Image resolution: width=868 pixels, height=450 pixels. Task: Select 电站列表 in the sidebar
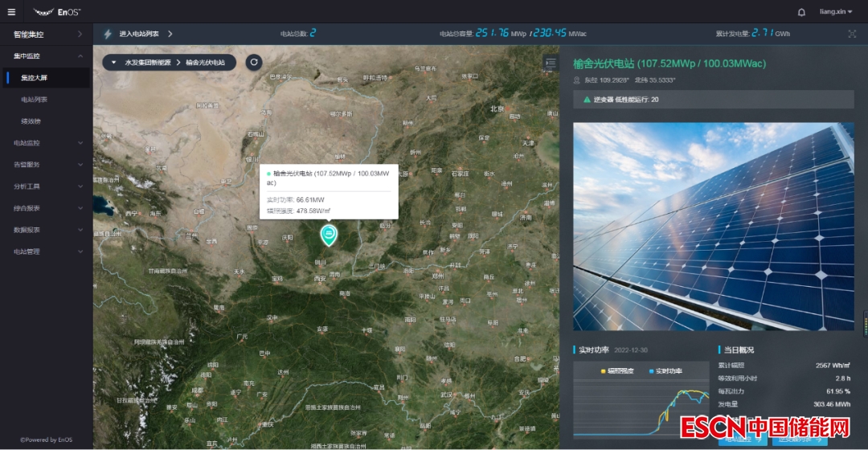(x=35, y=100)
